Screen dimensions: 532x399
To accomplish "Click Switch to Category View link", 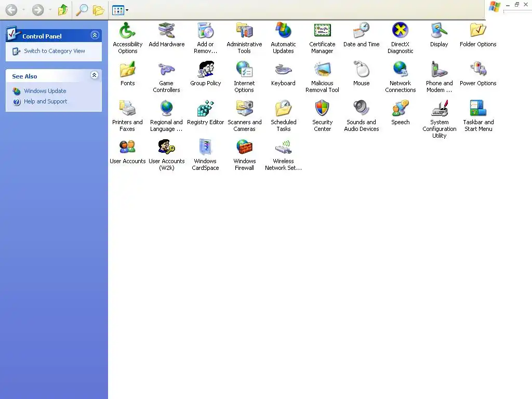I will (x=54, y=51).
